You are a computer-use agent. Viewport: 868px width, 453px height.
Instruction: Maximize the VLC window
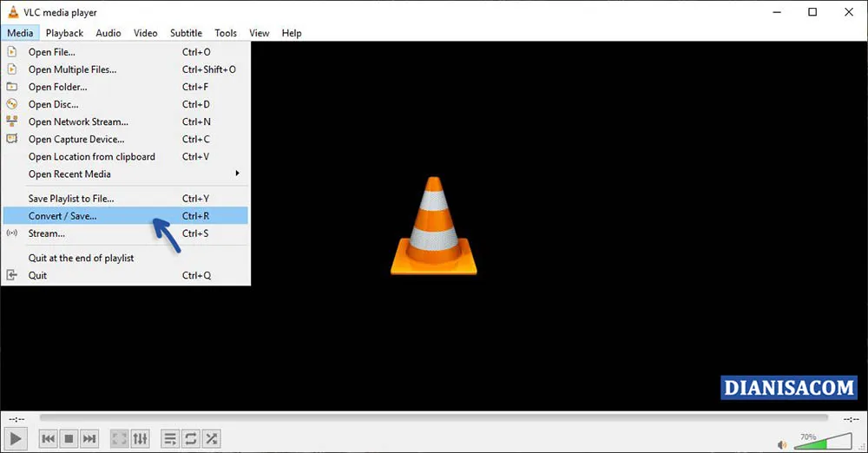pyautogui.click(x=812, y=11)
